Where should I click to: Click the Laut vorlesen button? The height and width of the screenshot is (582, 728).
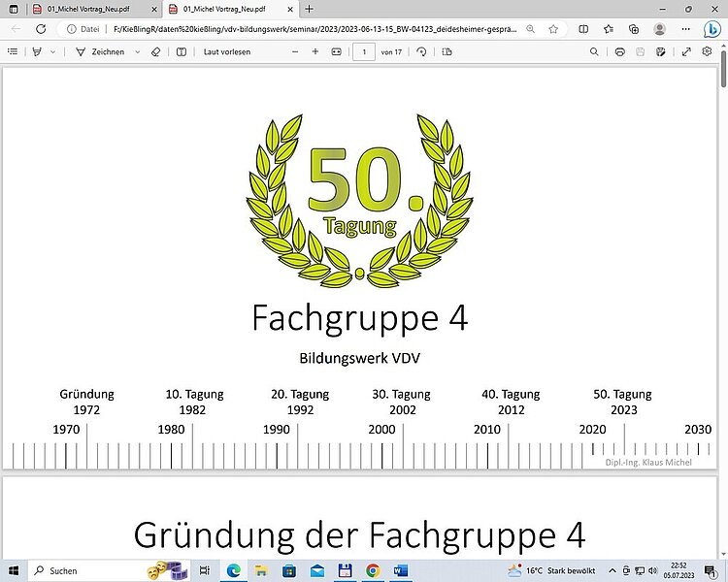[225, 51]
